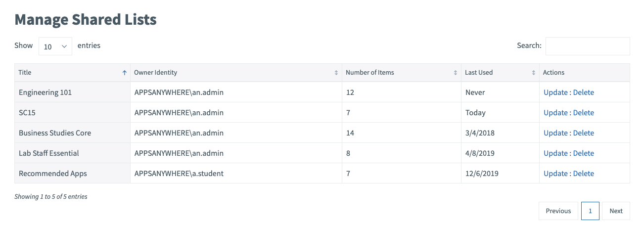Open the entries-per-page dropdown
Viewport: 644px width, 227px height.
pos(55,46)
